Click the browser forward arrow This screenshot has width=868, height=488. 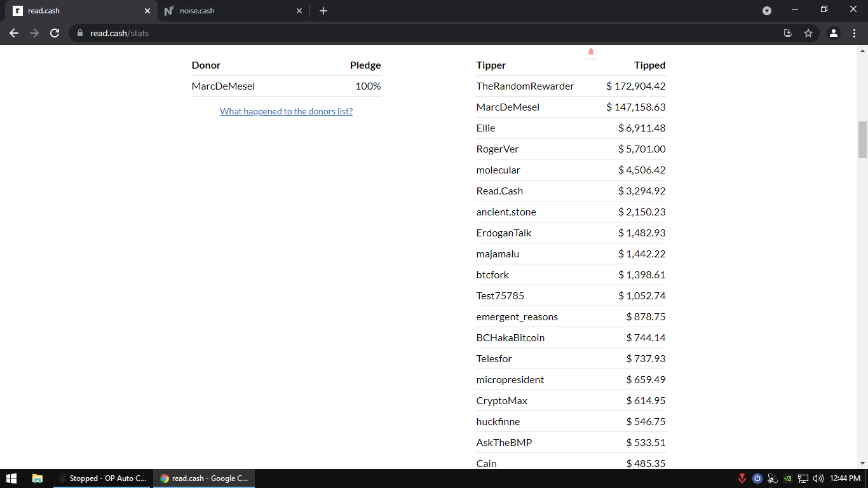click(34, 33)
